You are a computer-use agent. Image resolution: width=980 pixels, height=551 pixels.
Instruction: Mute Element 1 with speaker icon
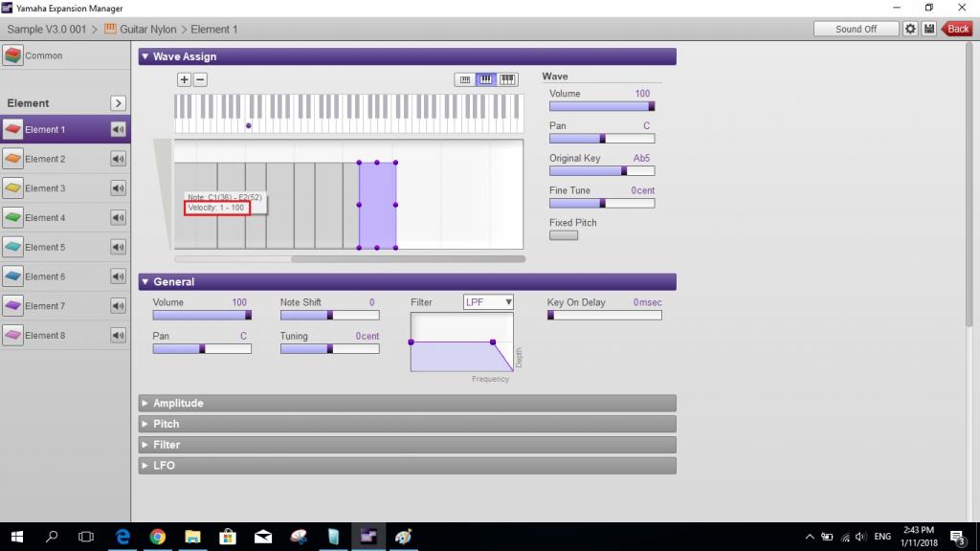pyautogui.click(x=118, y=129)
